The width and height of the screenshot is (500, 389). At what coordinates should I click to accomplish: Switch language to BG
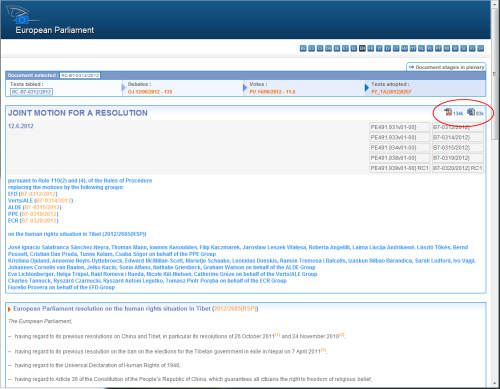(x=303, y=48)
